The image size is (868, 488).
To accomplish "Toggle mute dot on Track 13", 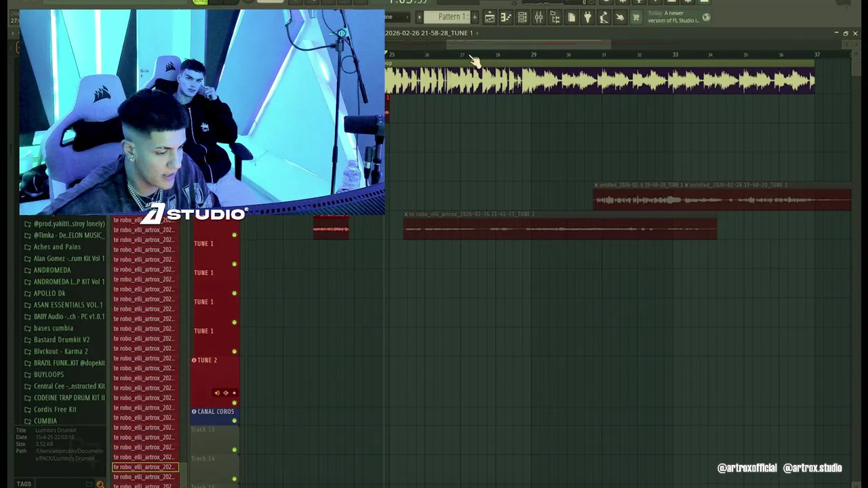I will tap(235, 449).
